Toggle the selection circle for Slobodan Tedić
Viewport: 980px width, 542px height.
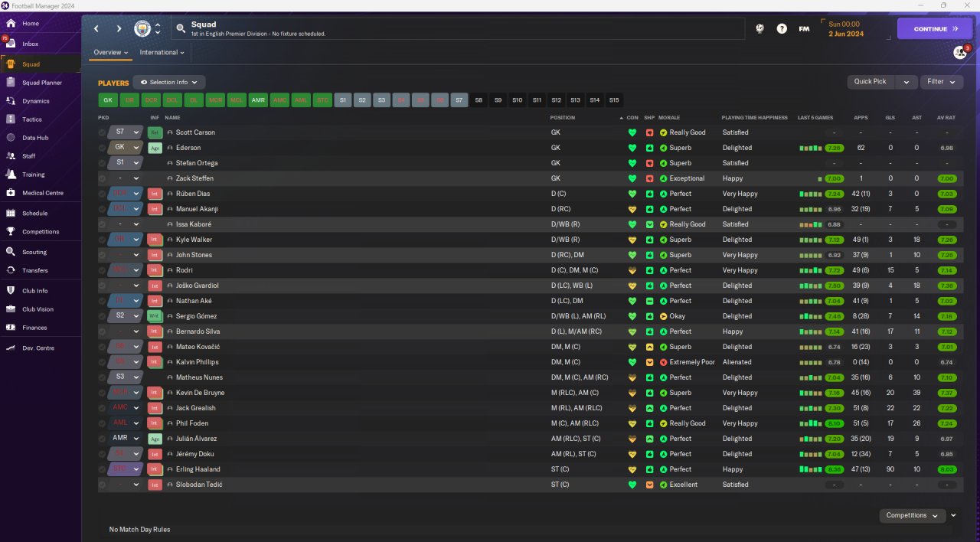(x=103, y=485)
